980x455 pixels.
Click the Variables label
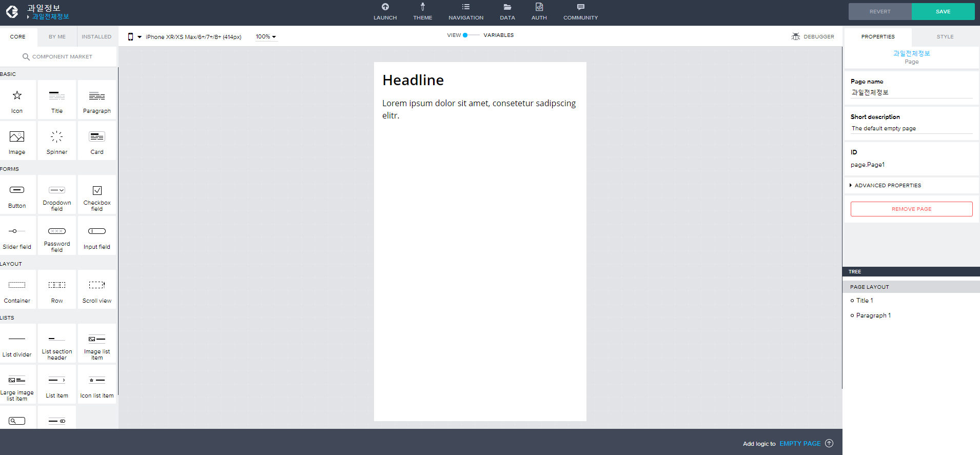coord(499,35)
